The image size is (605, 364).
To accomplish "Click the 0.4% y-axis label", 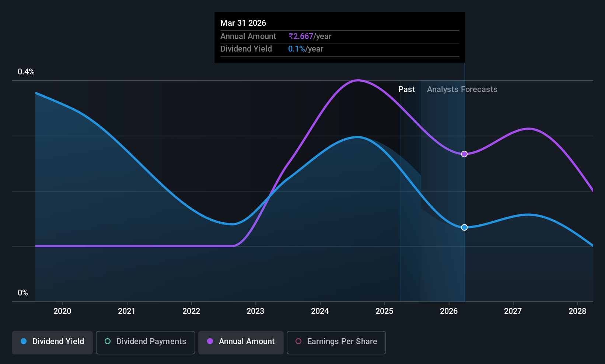I will (x=26, y=72).
